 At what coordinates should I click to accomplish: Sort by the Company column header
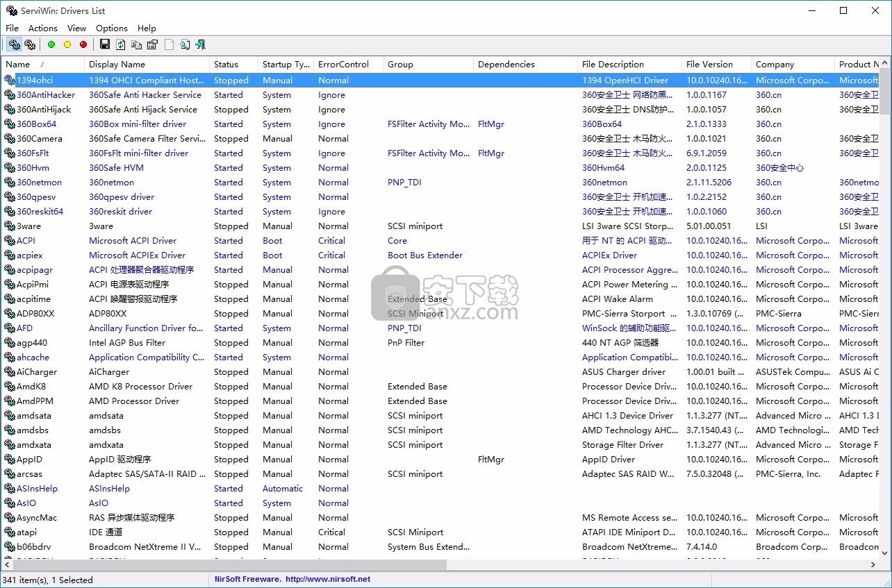(x=793, y=65)
